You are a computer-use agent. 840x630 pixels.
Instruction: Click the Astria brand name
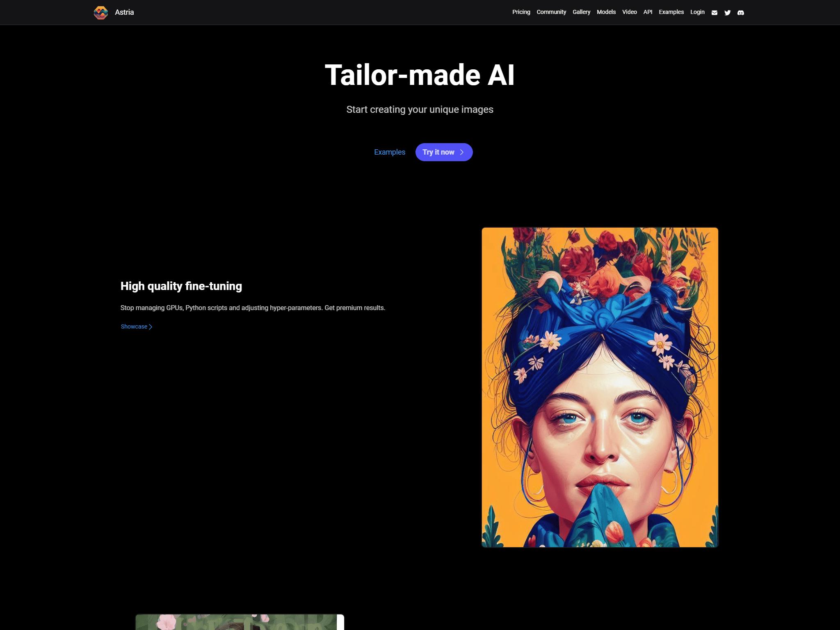click(124, 12)
